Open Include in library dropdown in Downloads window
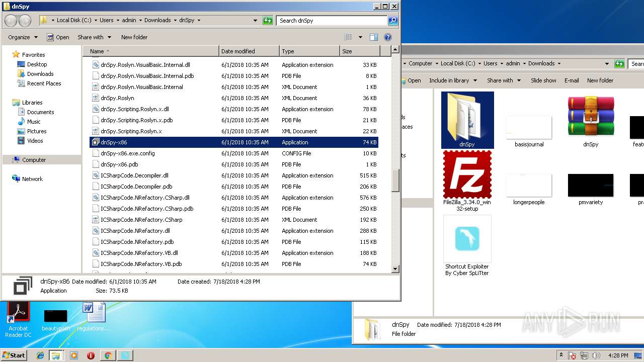The height and width of the screenshot is (362, 644). click(x=452, y=80)
